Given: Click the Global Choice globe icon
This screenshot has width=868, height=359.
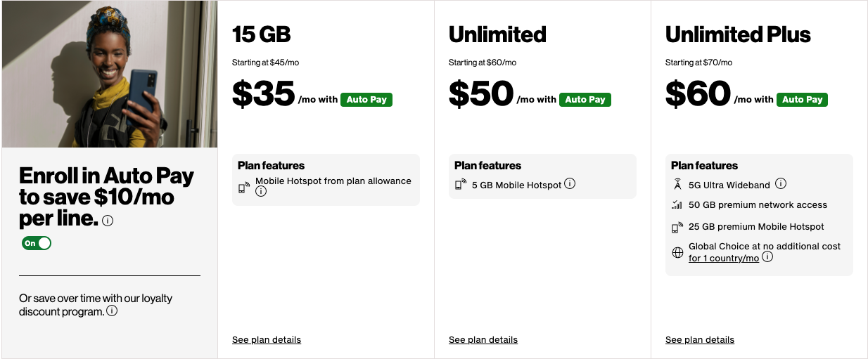Looking at the screenshot, I should (x=677, y=252).
